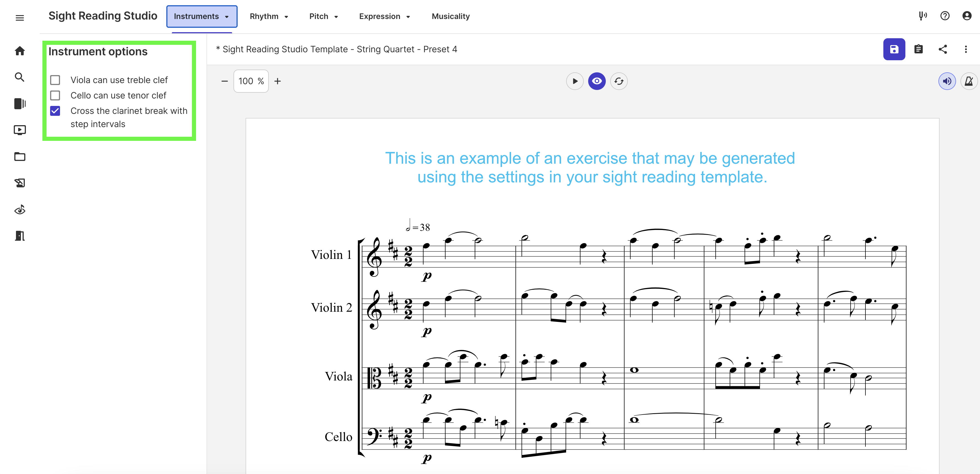This screenshot has height=474, width=980.
Task: Open the Instruments dropdown menu
Action: tap(202, 16)
